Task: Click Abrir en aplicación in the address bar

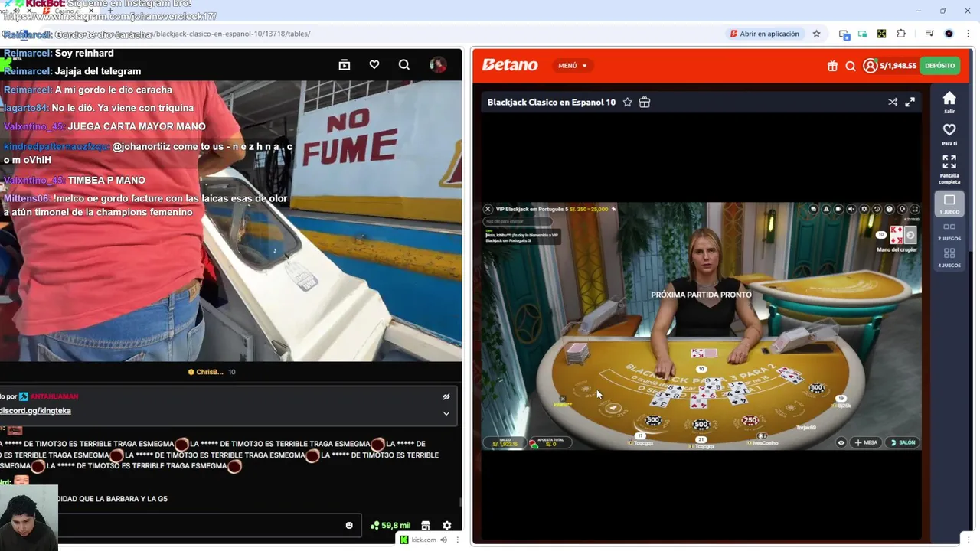Action: tap(764, 34)
